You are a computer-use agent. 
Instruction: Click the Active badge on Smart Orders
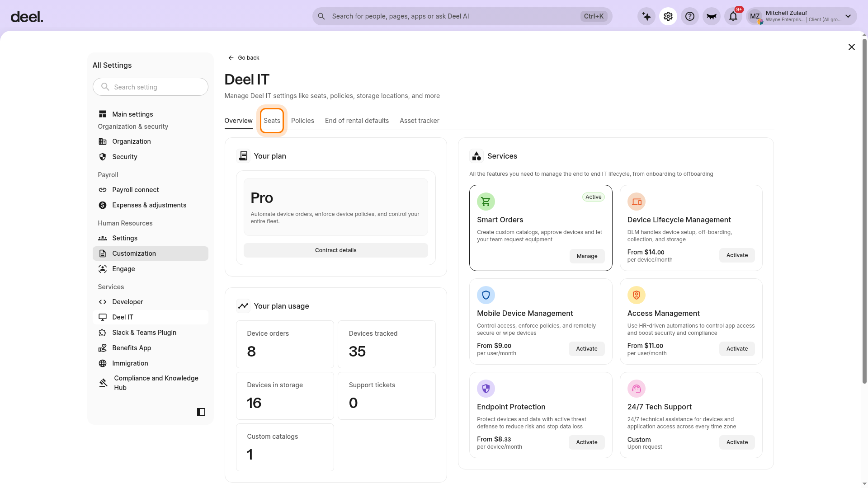594,197
